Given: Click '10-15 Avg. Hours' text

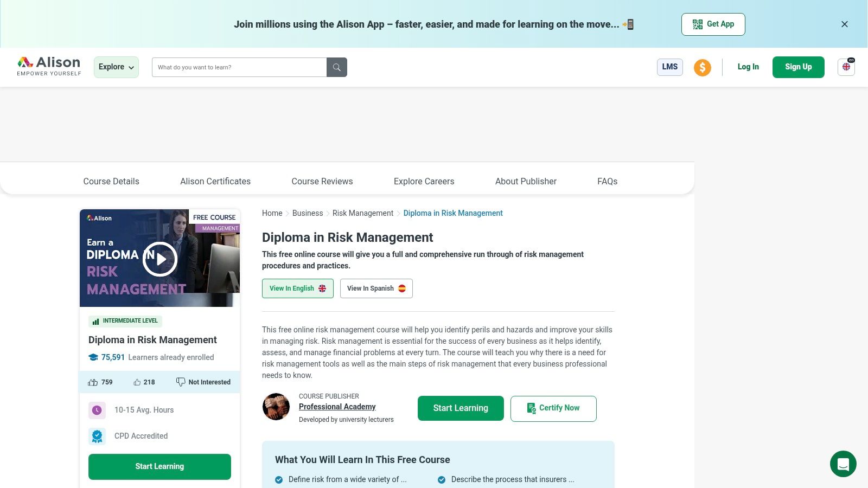Looking at the screenshot, I should coord(144,410).
